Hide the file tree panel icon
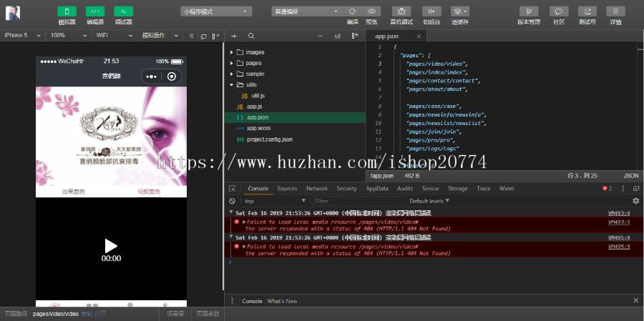Image resolution: width=644 pixels, height=321 pixels. click(355, 36)
